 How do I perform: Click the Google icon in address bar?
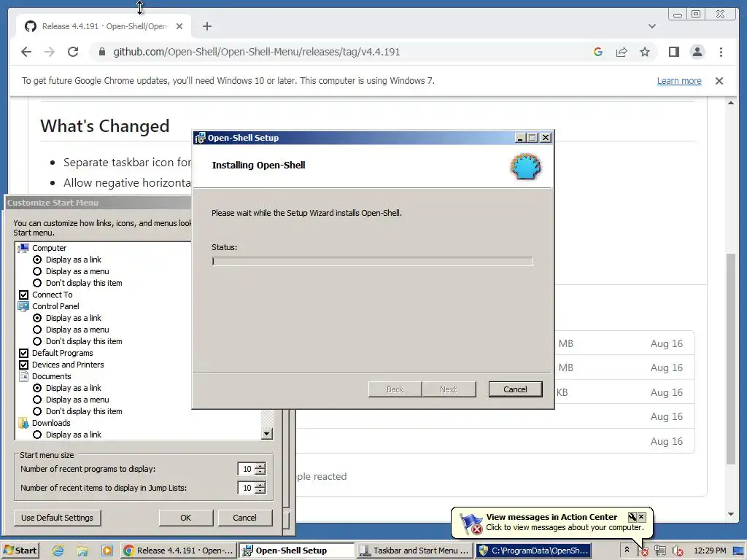(598, 52)
